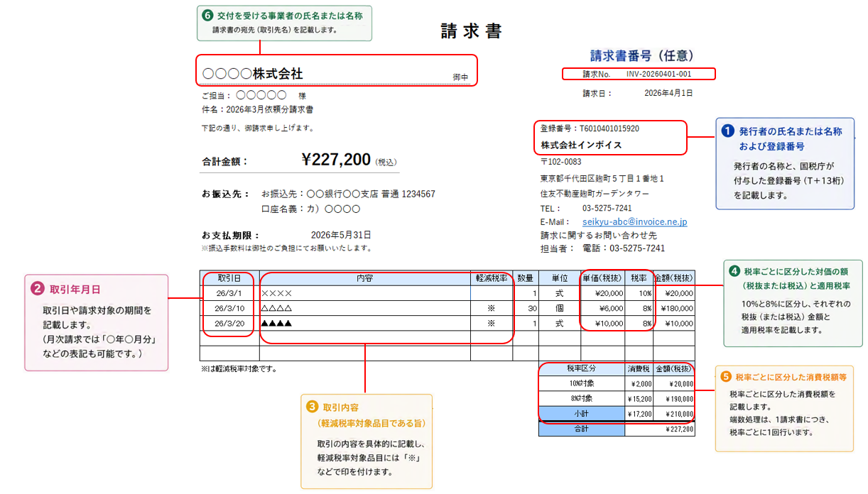Viewport: 868px width, 494px height.
Task: Select amount ¥180,000
Action: [676, 308]
